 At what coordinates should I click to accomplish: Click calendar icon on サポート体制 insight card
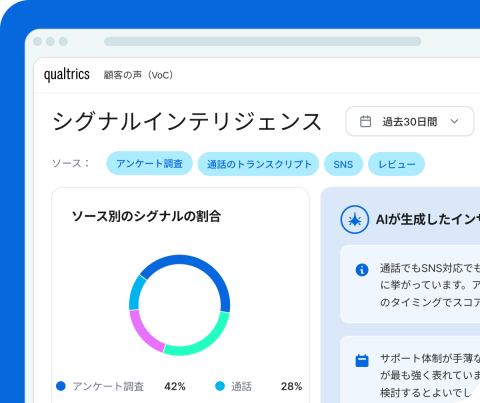click(x=362, y=361)
